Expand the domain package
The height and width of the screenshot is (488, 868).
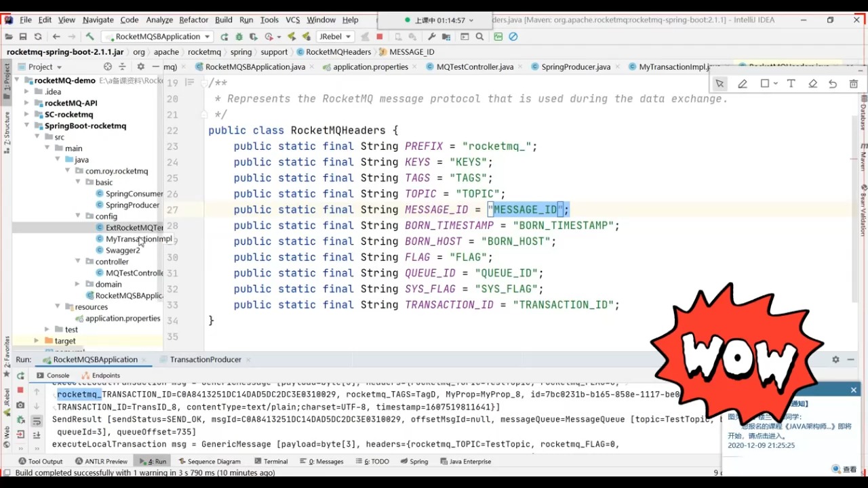[x=77, y=284]
